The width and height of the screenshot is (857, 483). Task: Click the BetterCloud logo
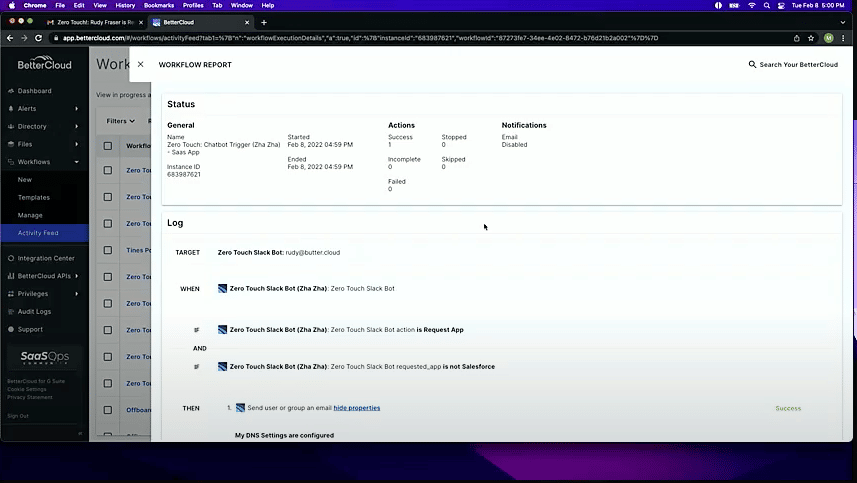(x=44, y=63)
